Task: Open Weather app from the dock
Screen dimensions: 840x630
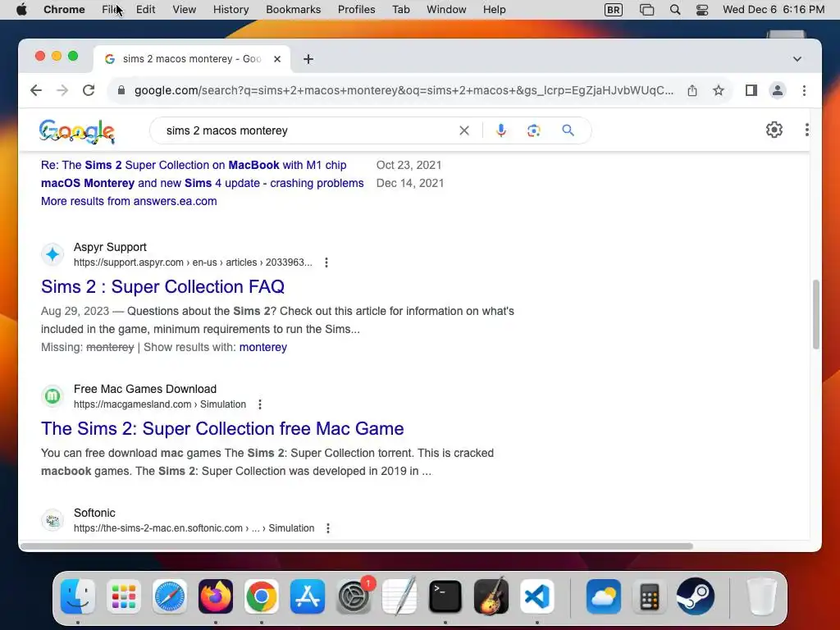Action: tap(604, 596)
